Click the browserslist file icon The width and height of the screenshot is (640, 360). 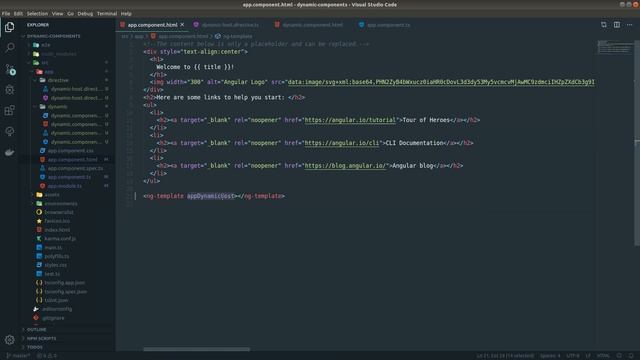pos(39,212)
